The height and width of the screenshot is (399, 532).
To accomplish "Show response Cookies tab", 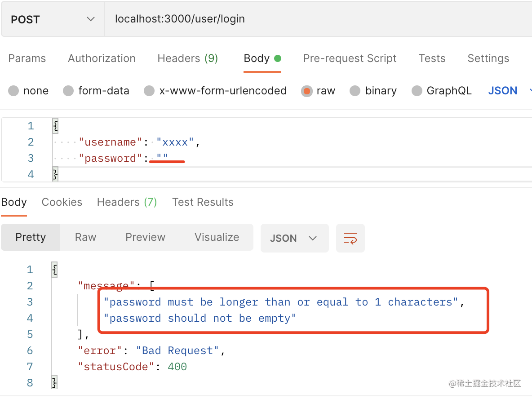I will tap(62, 202).
